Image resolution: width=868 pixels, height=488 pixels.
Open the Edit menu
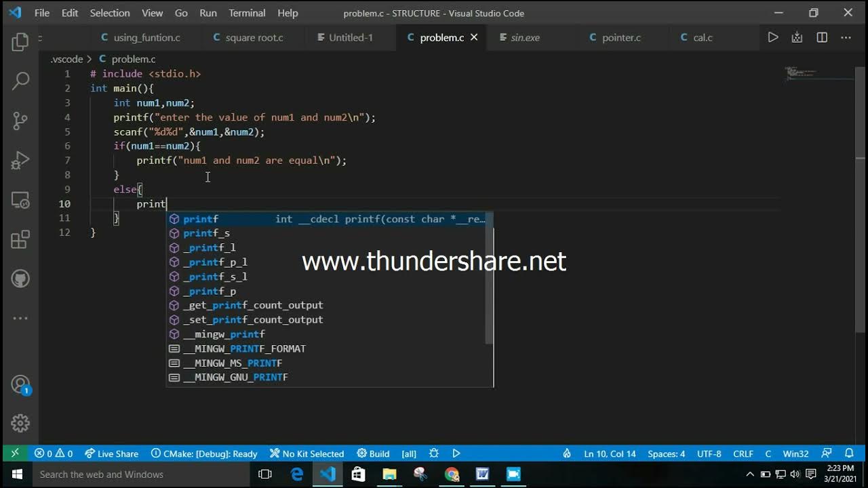70,13
